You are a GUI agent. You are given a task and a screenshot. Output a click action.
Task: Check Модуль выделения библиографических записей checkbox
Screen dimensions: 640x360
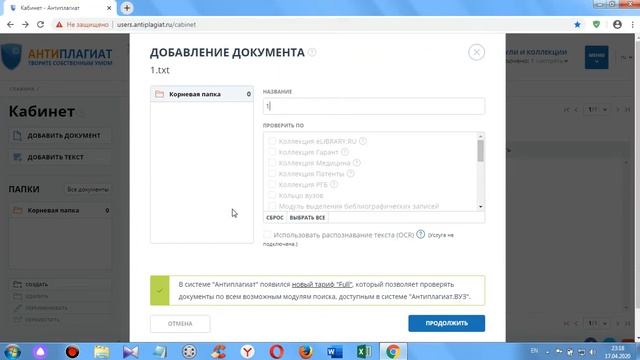(x=272, y=206)
